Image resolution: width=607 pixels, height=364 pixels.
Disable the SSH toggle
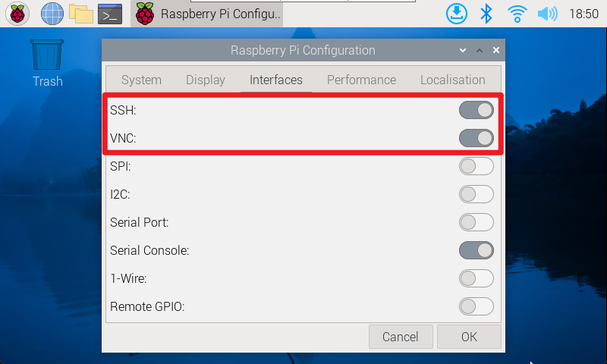476,110
